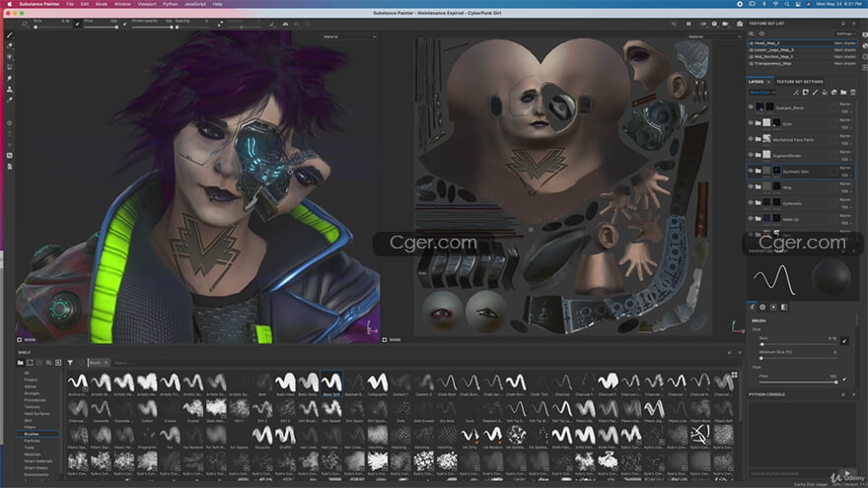Open the File menu
The height and width of the screenshot is (488, 868).
tap(70, 4)
